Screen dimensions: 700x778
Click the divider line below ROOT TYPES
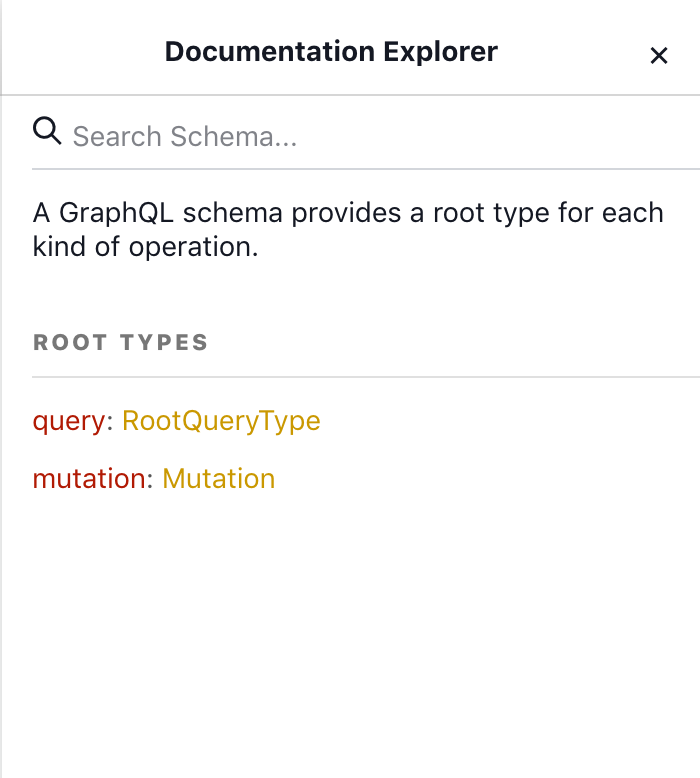366,377
